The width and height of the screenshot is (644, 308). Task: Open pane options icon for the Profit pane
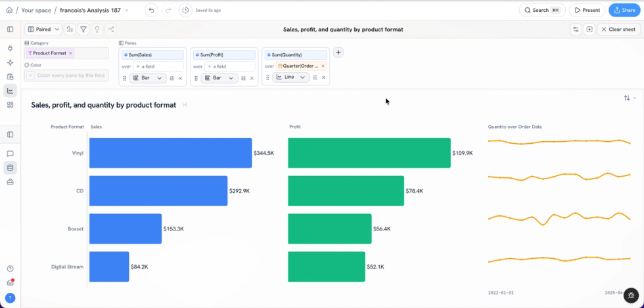(244, 78)
